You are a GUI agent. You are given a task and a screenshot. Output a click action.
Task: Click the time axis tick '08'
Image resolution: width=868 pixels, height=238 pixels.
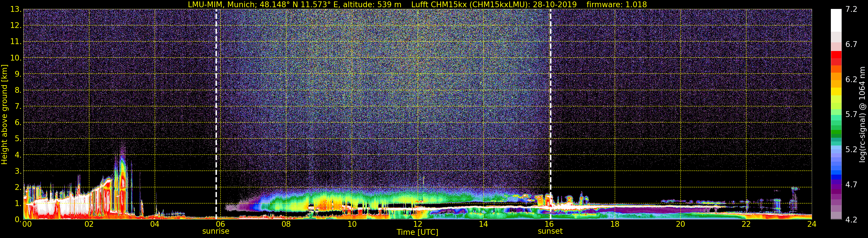(286, 224)
